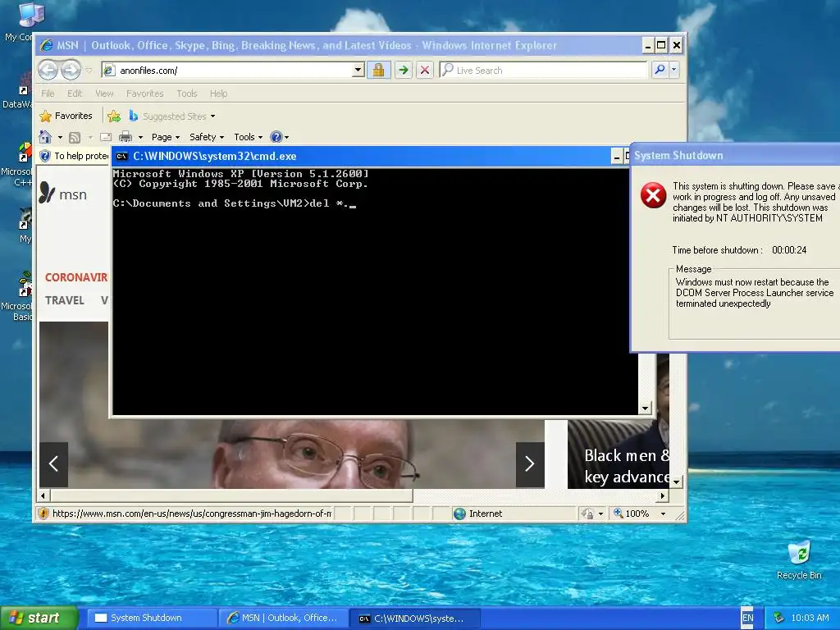Open the zoom level dropdown arrow
The width and height of the screenshot is (840, 630).
(x=663, y=514)
